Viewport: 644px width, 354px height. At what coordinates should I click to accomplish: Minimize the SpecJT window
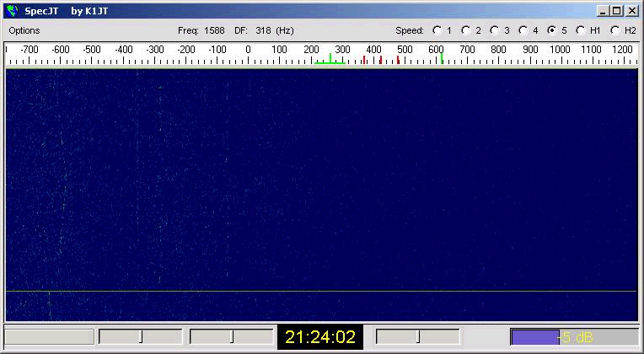(x=603, y=11)
